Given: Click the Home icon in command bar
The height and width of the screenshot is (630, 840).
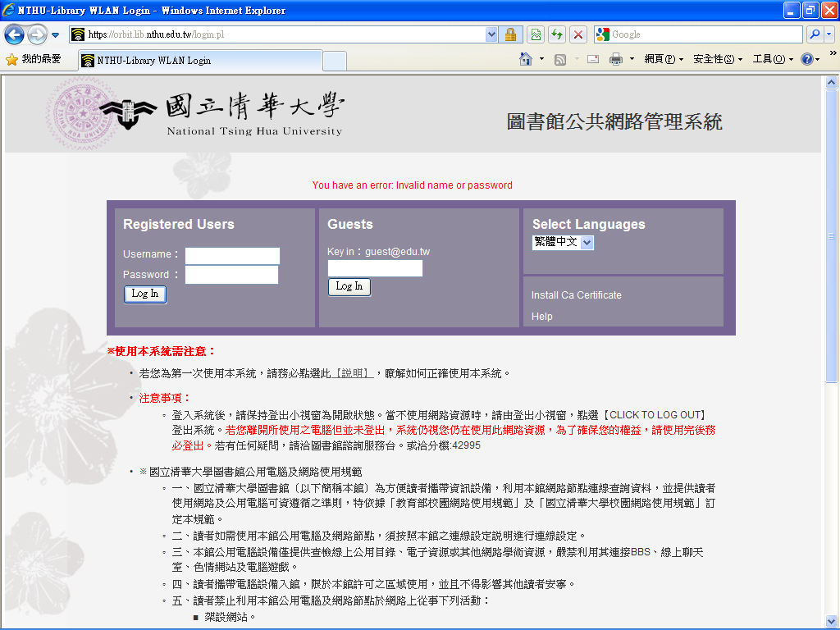Looking at the screenshot, I should 527,59.
